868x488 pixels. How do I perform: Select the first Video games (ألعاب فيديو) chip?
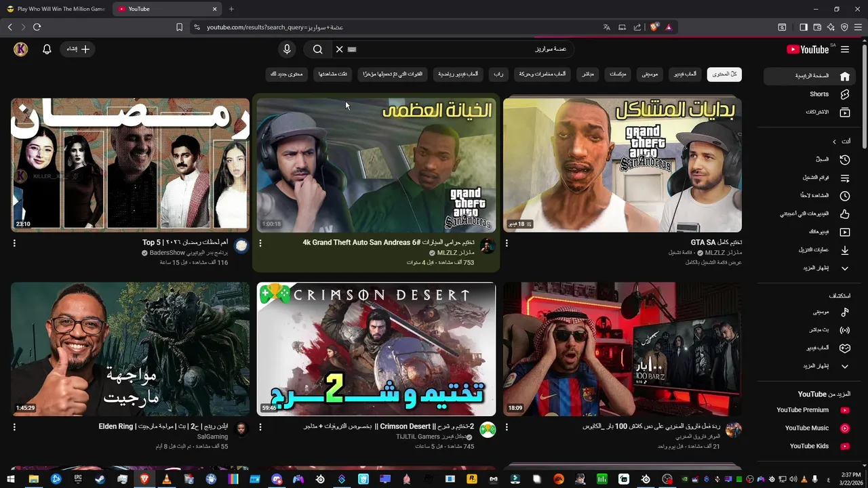coord(685,74)
